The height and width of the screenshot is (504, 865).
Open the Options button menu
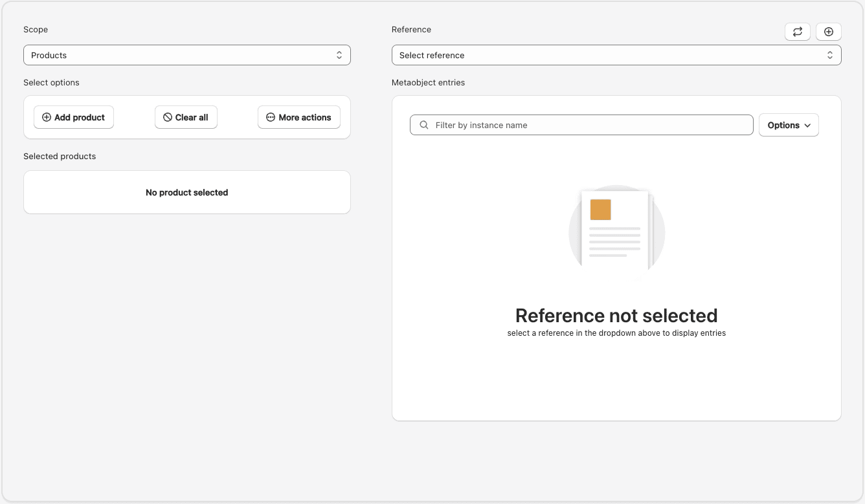[788, 125]
